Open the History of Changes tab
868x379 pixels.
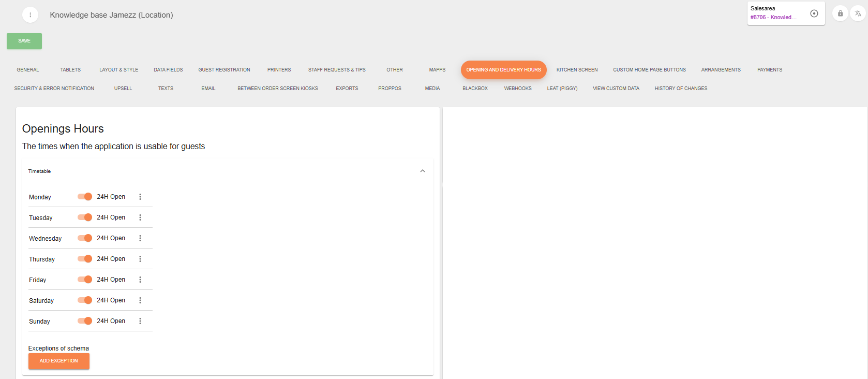[681, 89]
